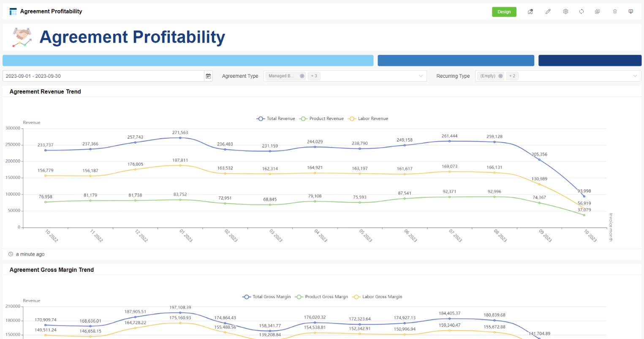Screen dimensions: 644x339
Task: Click the Agreement Profitability title tab
Action: point(46,11)
